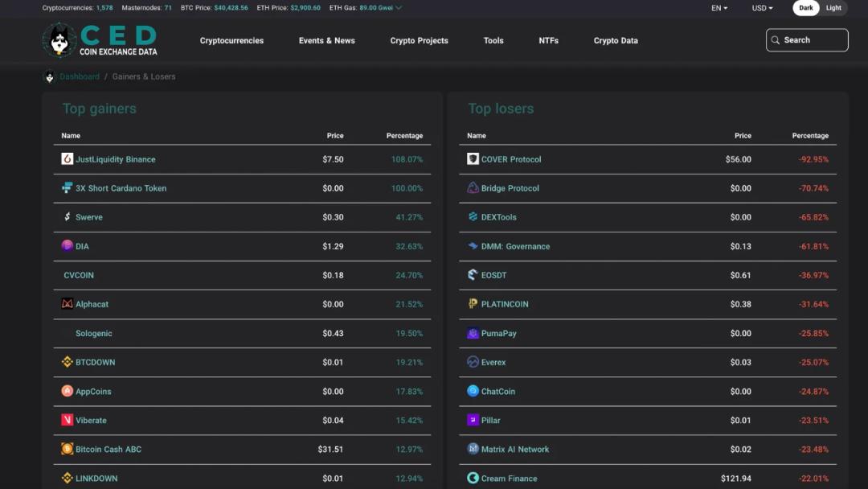The height and width of the screenshot is (489, 868).
Task: Open the Crypto Projects menu
Action: [419, 40]
